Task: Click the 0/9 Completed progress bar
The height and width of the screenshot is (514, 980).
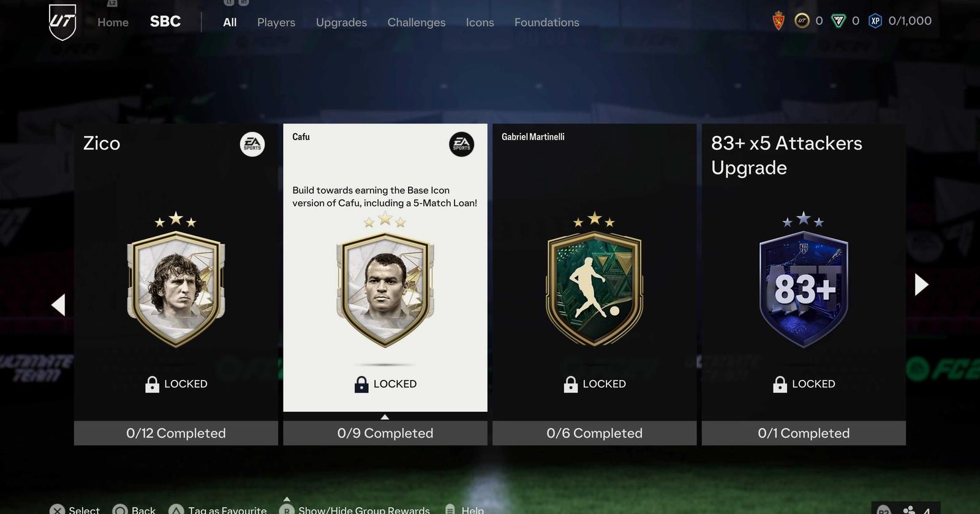Action: click(x=385, y=433)
